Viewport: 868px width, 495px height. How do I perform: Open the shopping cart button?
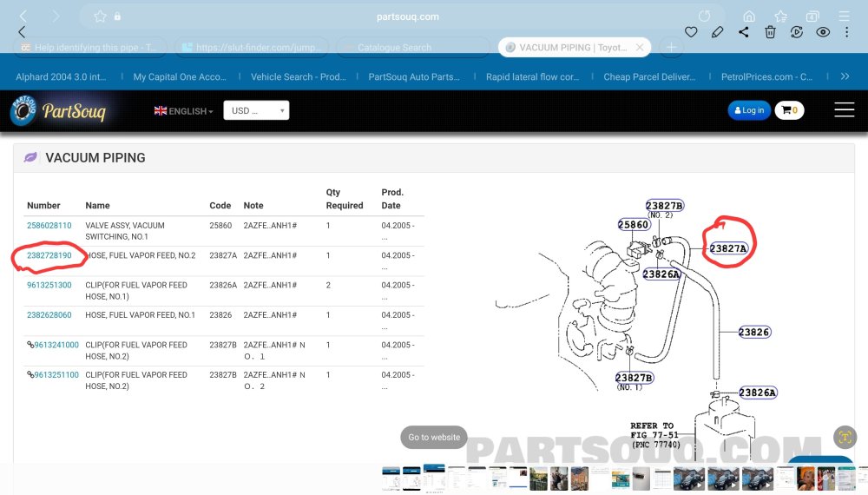[789, 110]
